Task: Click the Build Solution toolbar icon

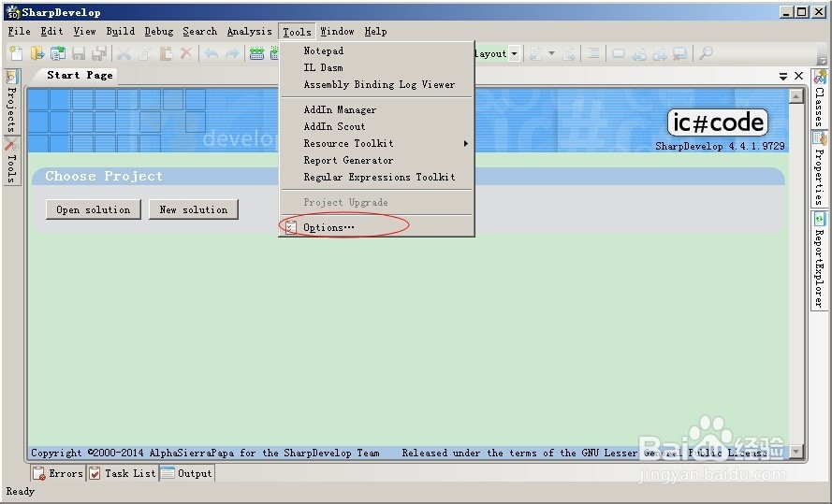Action: click(x=256, y=53)
